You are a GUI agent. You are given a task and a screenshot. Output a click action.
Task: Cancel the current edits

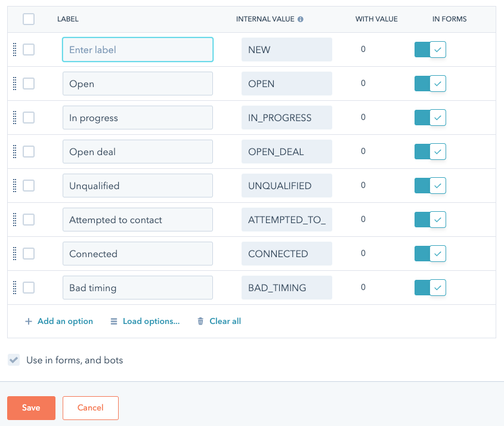90,408
